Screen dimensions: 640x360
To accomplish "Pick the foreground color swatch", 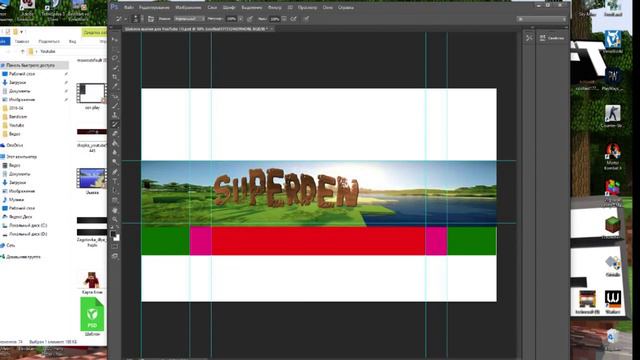I will [113, 234].
